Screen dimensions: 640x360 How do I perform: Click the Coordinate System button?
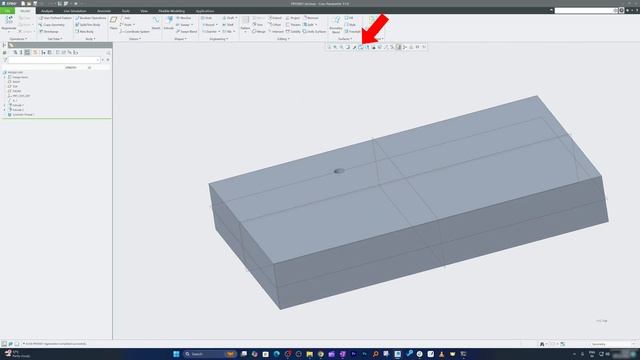(135, 31)
